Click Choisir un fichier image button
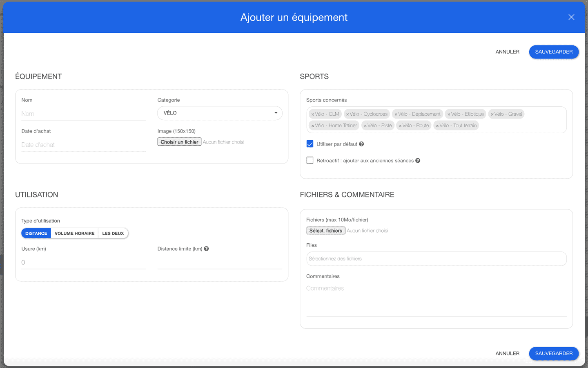Screen dimensions: 588x368 179,142
